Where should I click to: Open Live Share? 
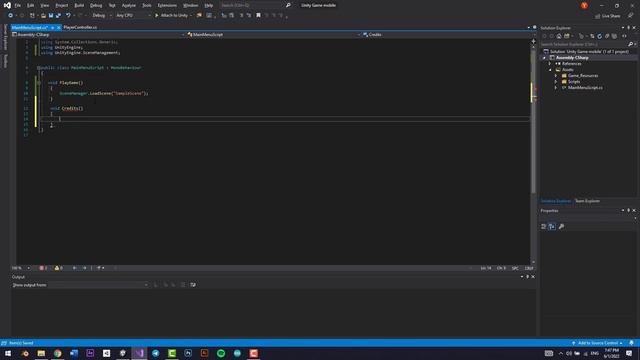coord(608,16)
